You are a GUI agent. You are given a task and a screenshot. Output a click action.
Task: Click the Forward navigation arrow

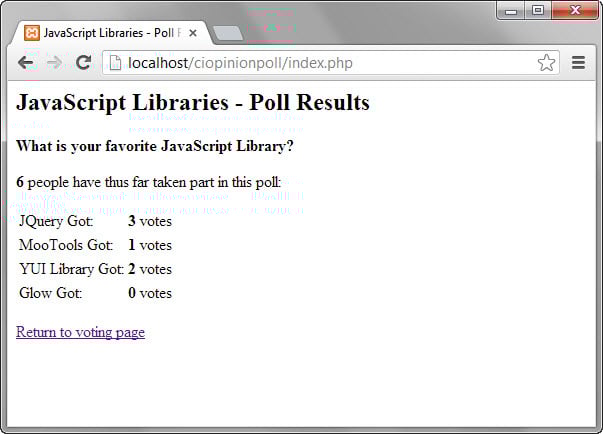coord(55,63)
